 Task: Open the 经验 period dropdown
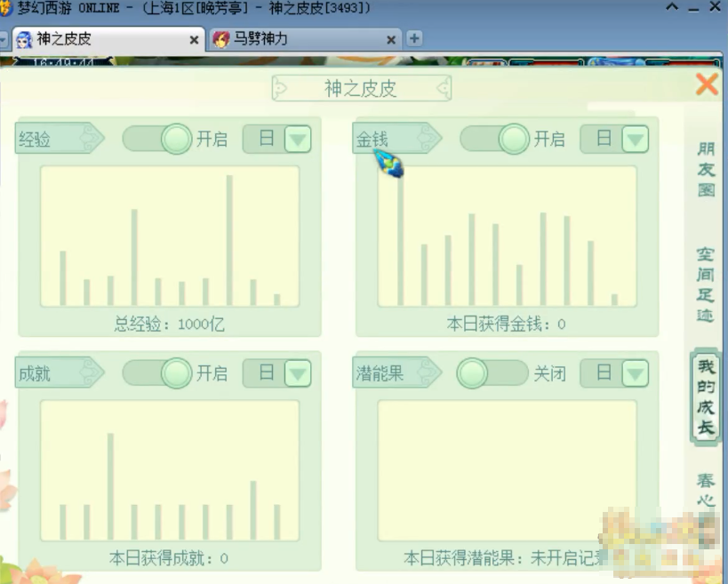coord(298,139)
